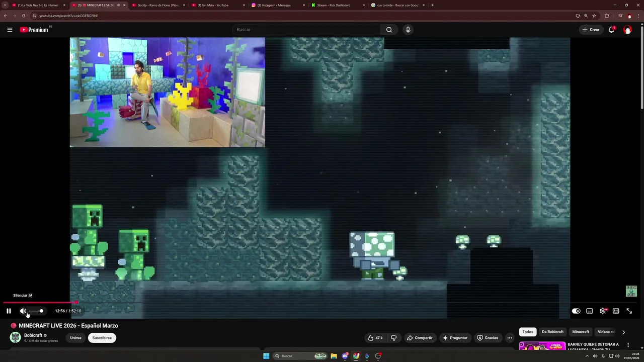This screenshot has width=644, height=362.
Task: Click the Preguntar button
Action: coord(455,338)
